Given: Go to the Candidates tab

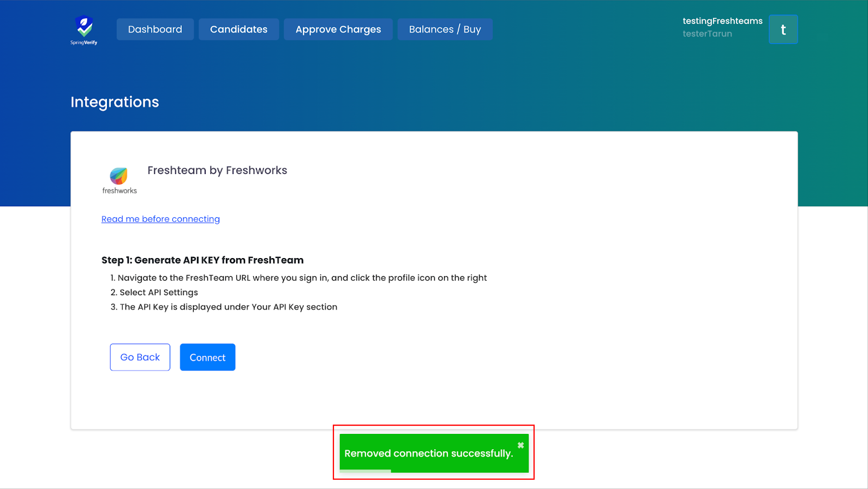Looking at the screenshot, I should [238, 29].
